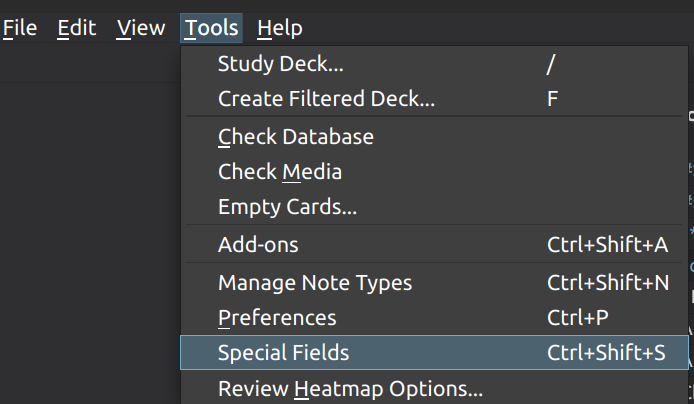The height and width of the screenshot is (404, 694).
Task: Choose Study Deck... from Tools menu
Action: coord(280,65)
